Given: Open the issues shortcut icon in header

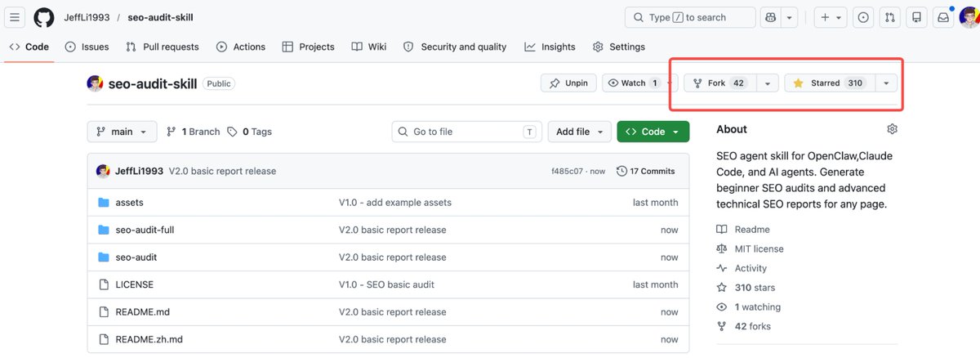Looking at the screenshot, I should click(864, 17).
